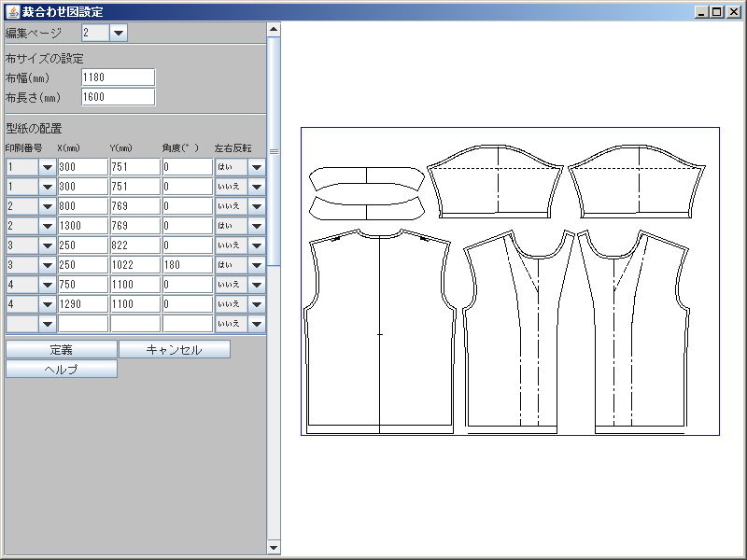The height and width of the screenshot is (560, 747).
Task: Maximize the 裁合わせ図設定 window
Action: pyautogui.click(x=717, y=11)
